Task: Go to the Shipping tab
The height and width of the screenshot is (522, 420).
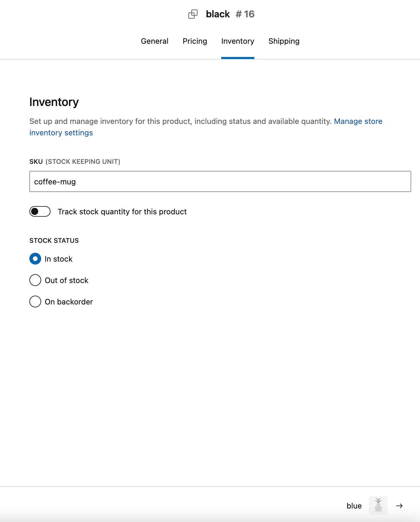Action: [x=284, y=41]
